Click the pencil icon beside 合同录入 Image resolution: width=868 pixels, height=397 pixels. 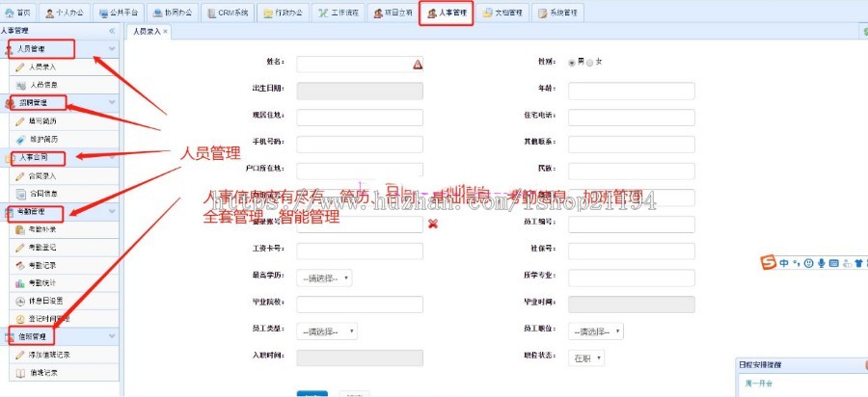point(20,176)
